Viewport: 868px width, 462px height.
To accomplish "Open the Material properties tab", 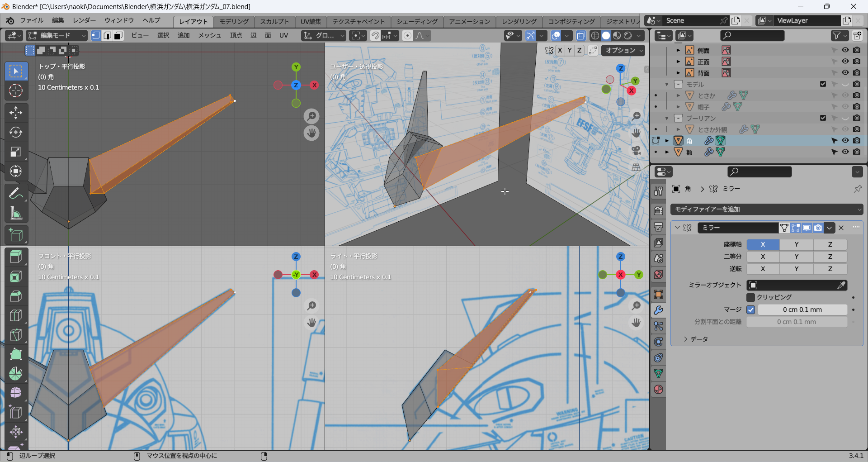I will [x=658, y=390].
